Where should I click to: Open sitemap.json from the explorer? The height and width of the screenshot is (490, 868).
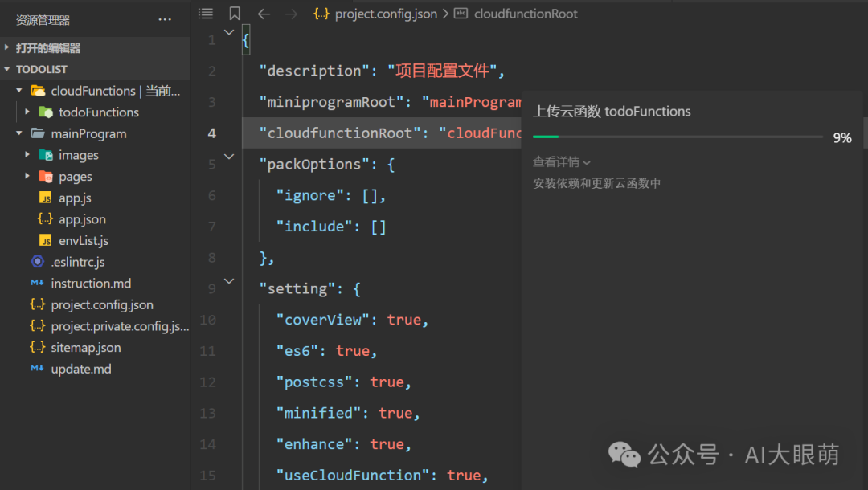click(86, 348)
